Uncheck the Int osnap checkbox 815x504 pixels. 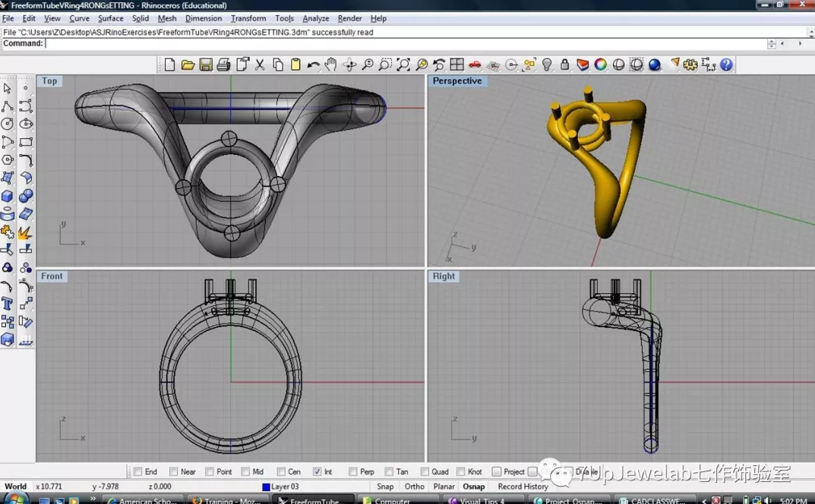pyautogui.click(x=317, y=471)
